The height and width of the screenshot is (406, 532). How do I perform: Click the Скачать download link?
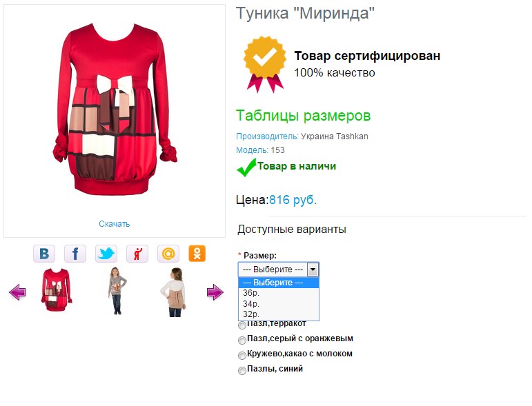pos(115,224)
